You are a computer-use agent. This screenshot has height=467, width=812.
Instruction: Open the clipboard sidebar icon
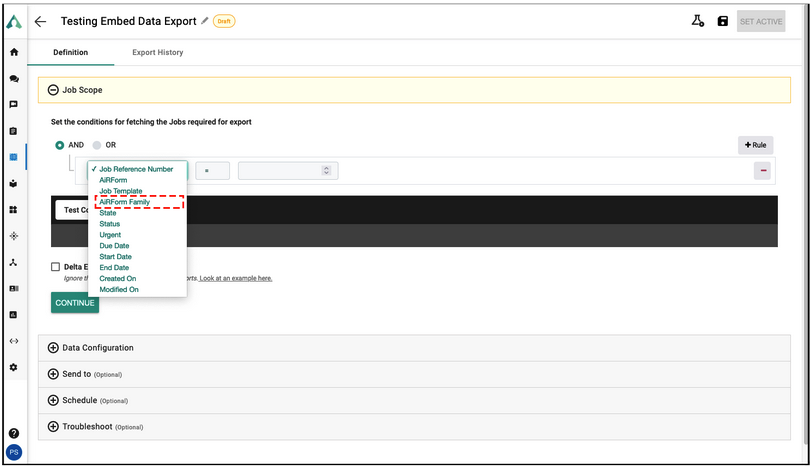(x=13, y=131)
